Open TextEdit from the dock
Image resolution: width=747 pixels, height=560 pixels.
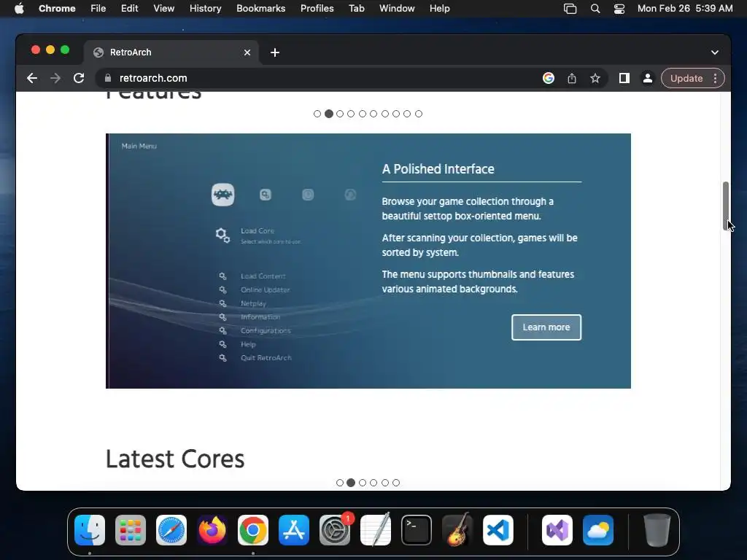(x=376, y=530)
